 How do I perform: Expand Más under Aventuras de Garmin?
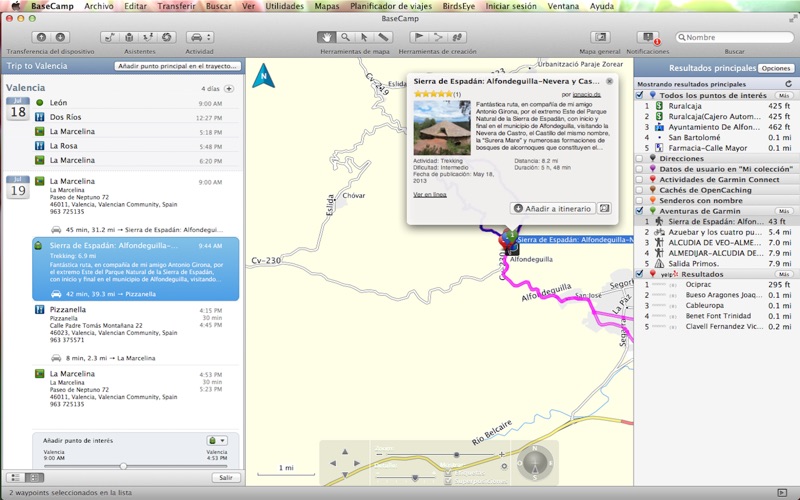pos(784,211)
